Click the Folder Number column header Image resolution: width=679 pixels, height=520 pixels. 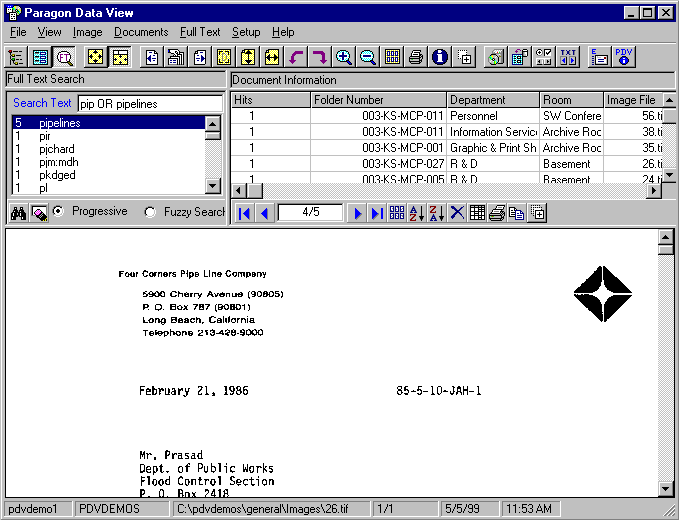[x=378, y=100]
